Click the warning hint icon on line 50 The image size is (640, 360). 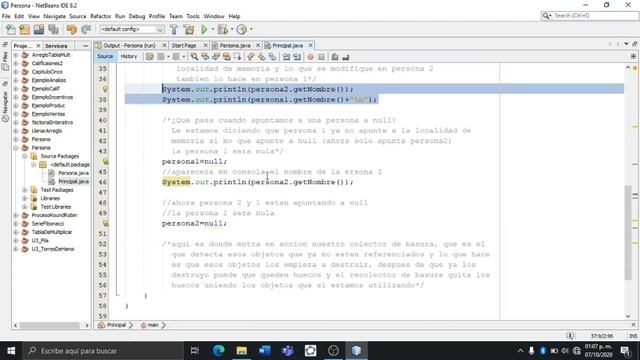[105, 223]
